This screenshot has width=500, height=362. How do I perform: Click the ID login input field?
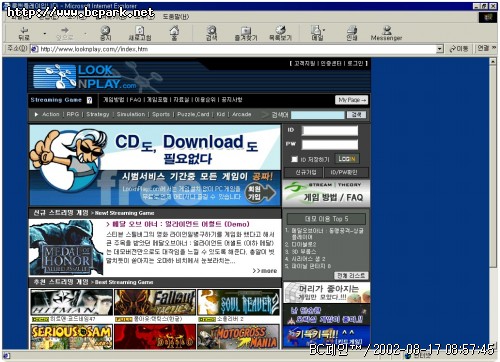(330, 131)
